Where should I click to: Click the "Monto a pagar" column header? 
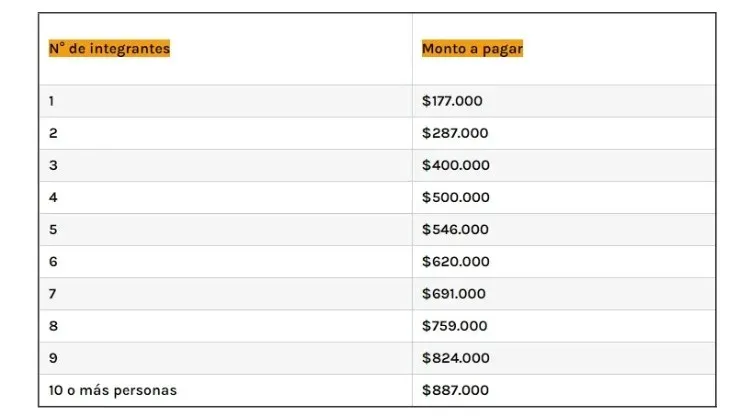(x=472, y=48)
